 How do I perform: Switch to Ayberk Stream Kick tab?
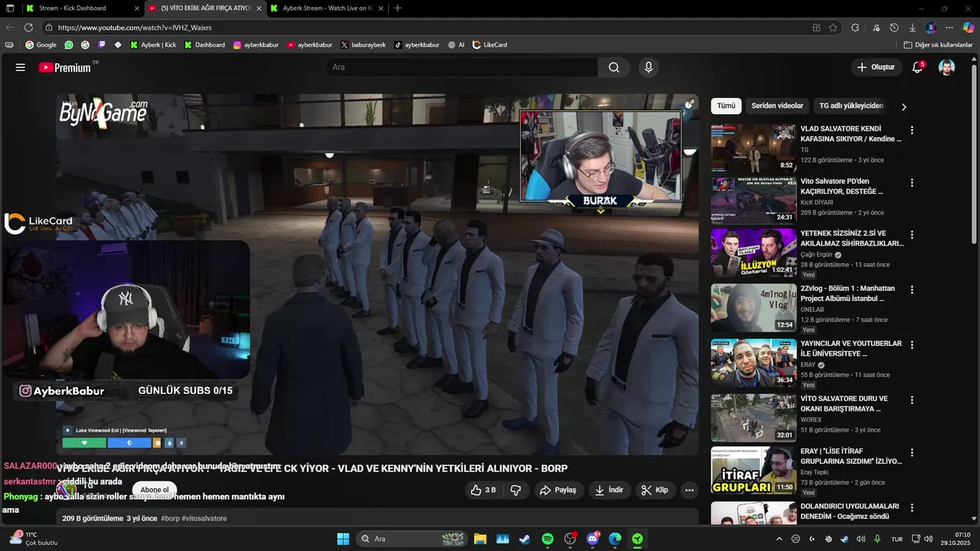325,8
